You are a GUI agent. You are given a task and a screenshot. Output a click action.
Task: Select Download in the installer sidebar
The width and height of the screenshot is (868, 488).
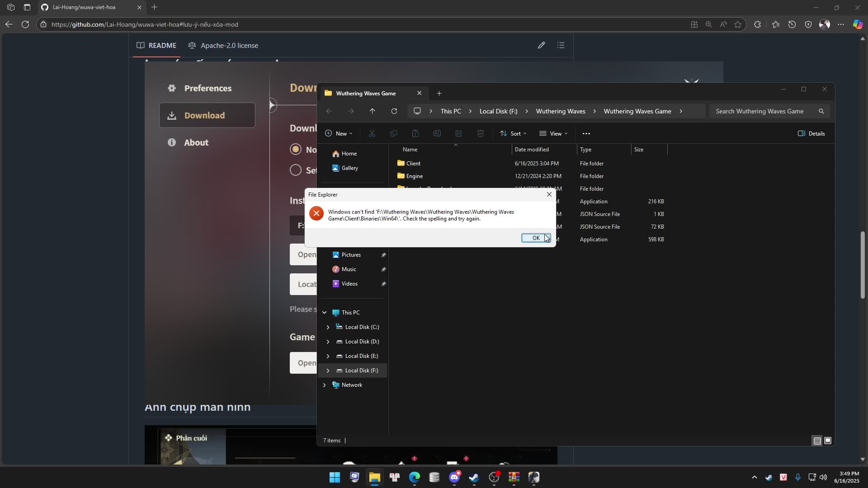coord(206,115)
